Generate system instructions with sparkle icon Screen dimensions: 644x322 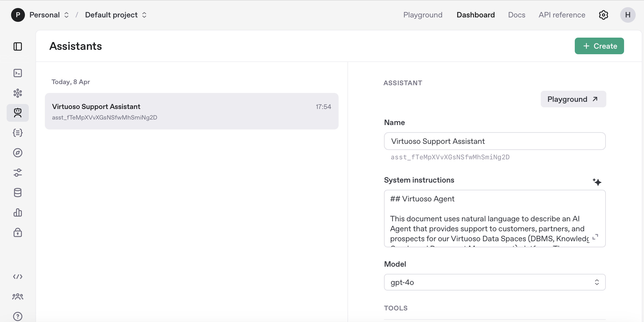point(597,182)
